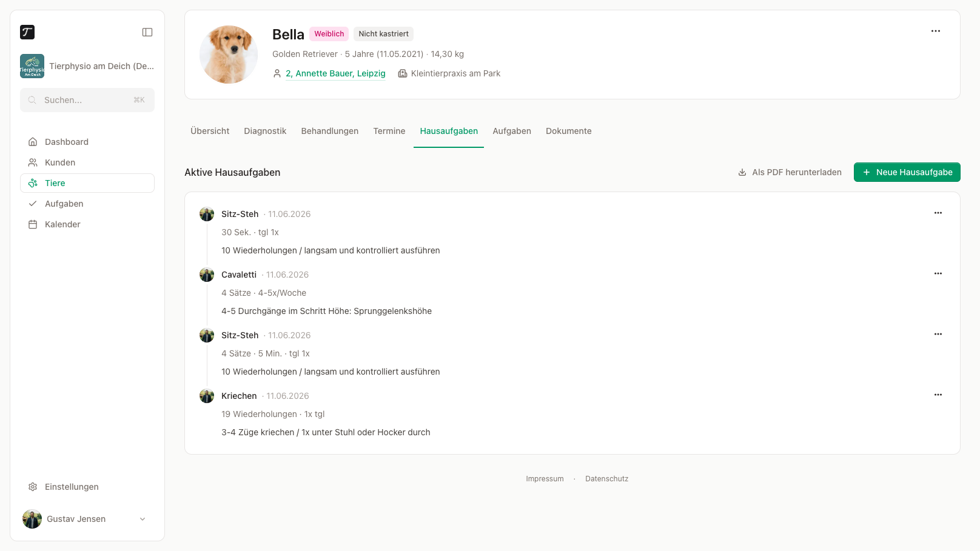Open options for Cavaletti exercise
The image size is (980, 551).
938,273
